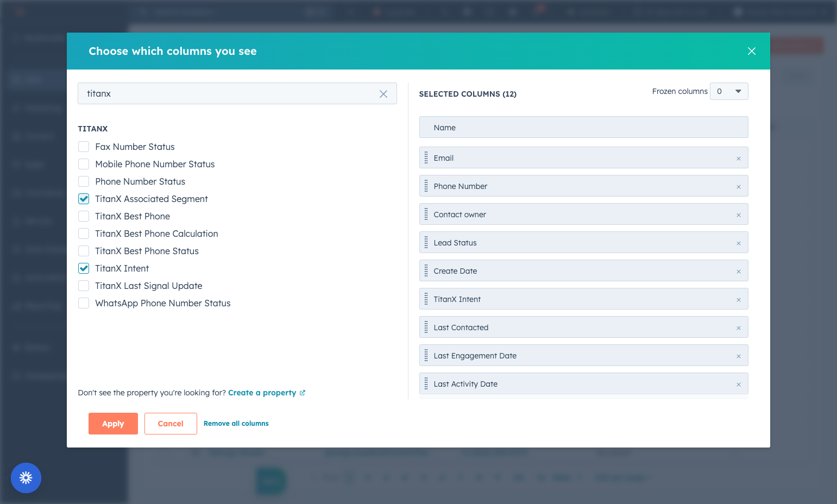Viewport: 837px width, 504px height.
Task: Remove Email from selected columns
Action: coord(739,159)
